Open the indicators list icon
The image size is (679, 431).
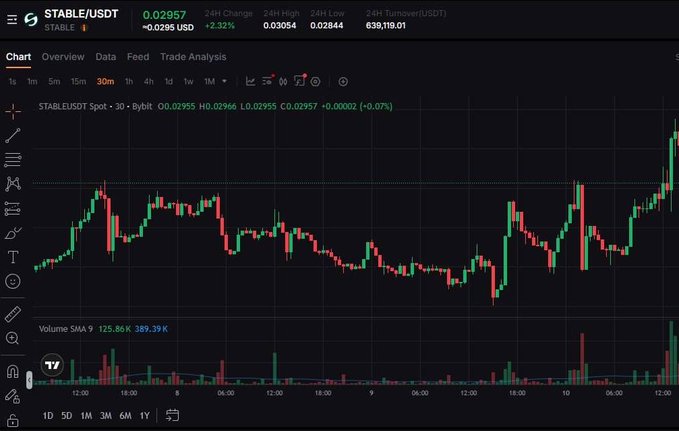click(267, 81)
